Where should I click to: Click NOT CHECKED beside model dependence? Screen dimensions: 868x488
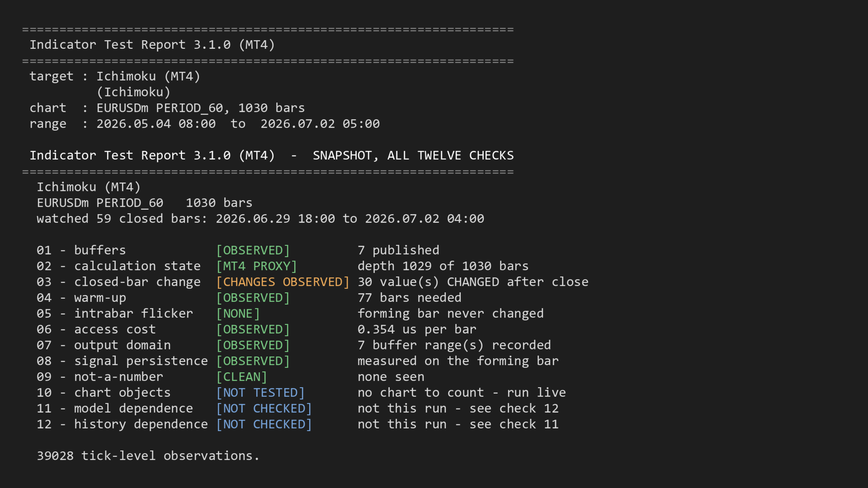point(264,408)
